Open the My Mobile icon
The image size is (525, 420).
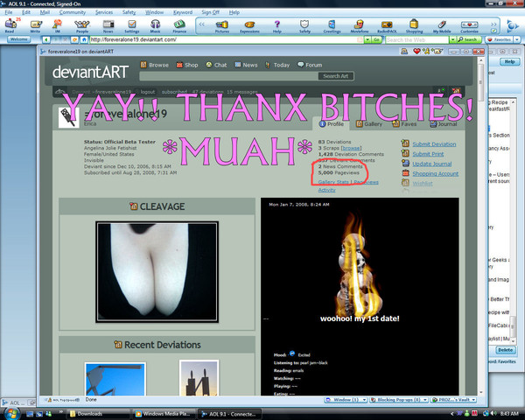pyautogui.click(x=442, y=25)
